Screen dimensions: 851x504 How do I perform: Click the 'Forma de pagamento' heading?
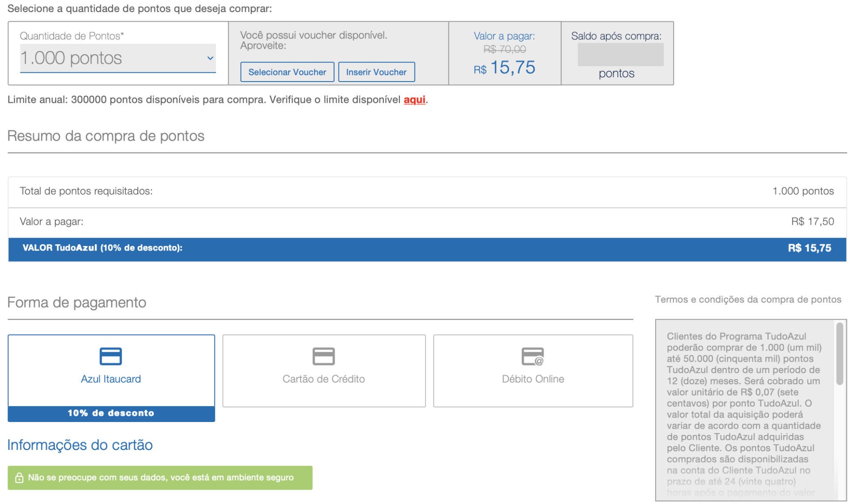pyautogui.click(x=77, y=302)
